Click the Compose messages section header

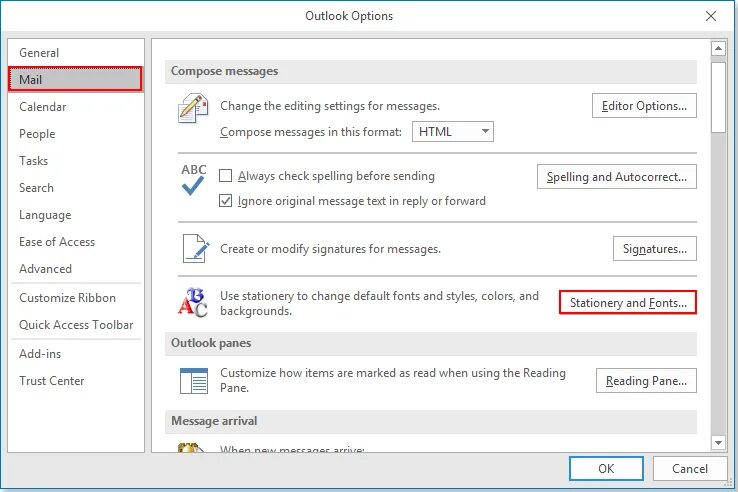(431, 72)
